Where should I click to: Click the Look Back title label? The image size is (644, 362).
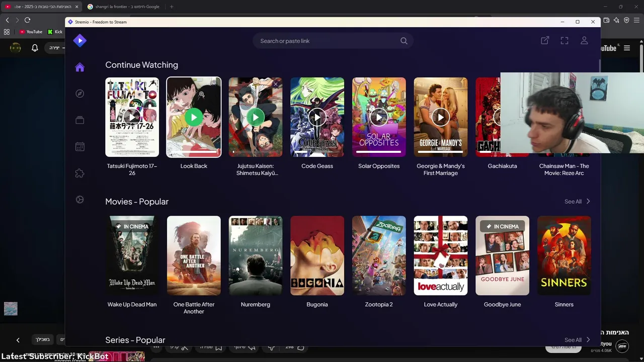[x=194, y=166]
